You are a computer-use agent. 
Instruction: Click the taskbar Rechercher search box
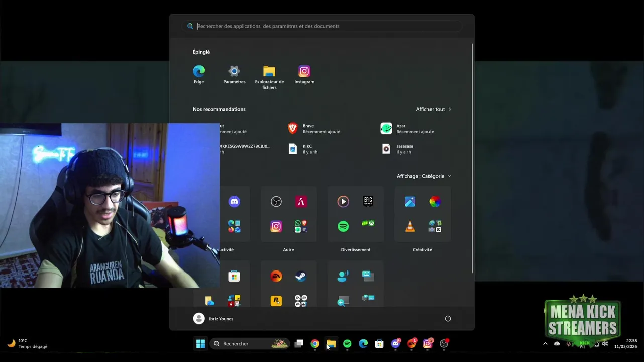click(250, 344)
